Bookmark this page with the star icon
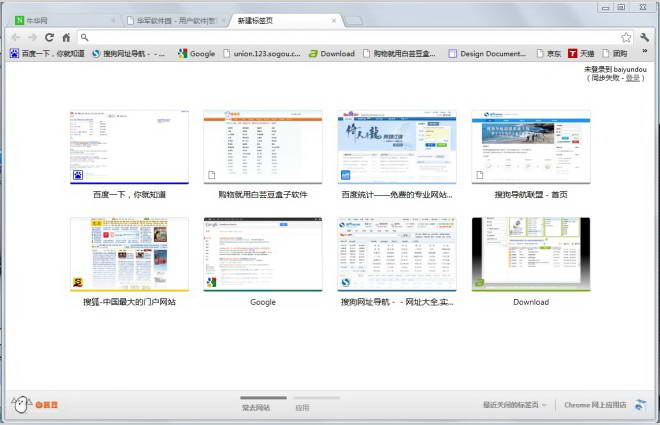660x425 pixels. coord(626,37)
